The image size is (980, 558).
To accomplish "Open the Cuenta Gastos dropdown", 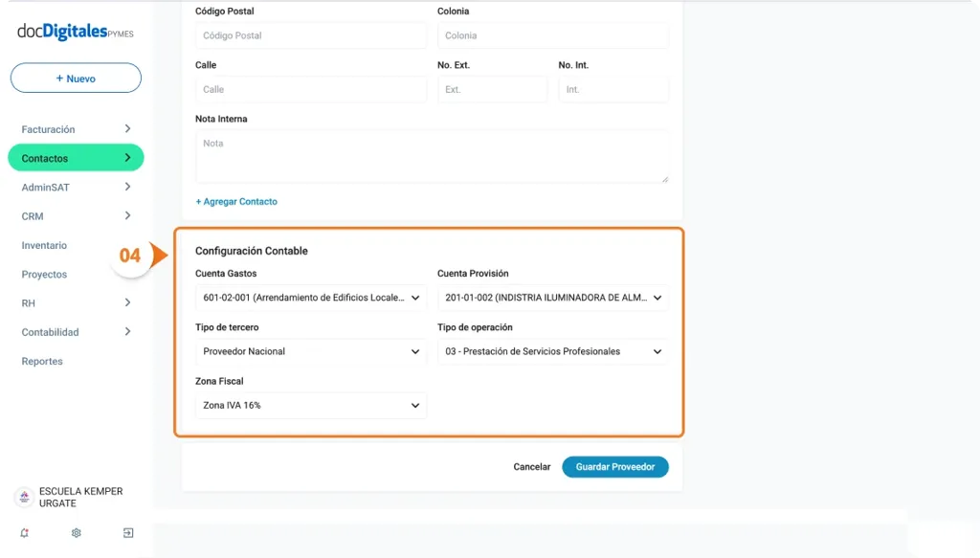I will tap(311, 298).
